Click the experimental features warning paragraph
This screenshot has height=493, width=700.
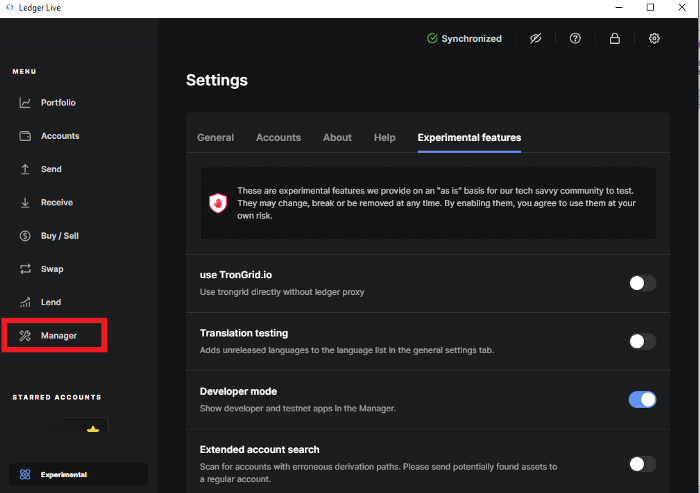point(436,203)
